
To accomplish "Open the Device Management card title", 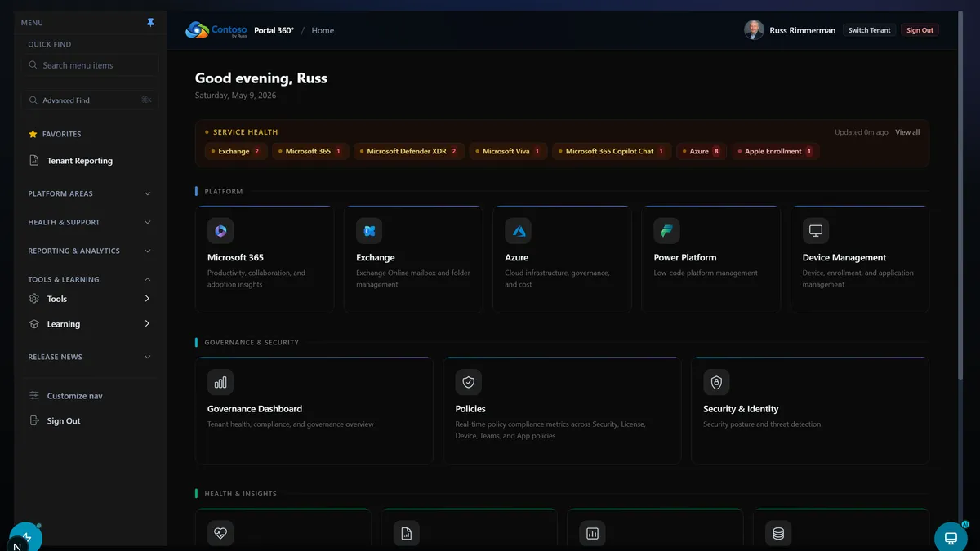I will pyautogui.click(x=844, y=257).
